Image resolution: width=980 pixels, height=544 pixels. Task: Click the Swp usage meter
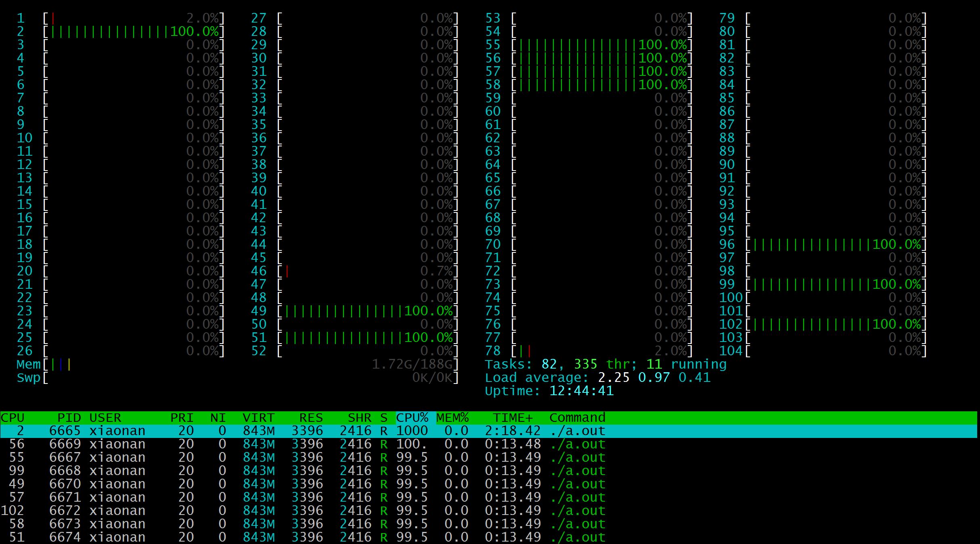point(250,378)
